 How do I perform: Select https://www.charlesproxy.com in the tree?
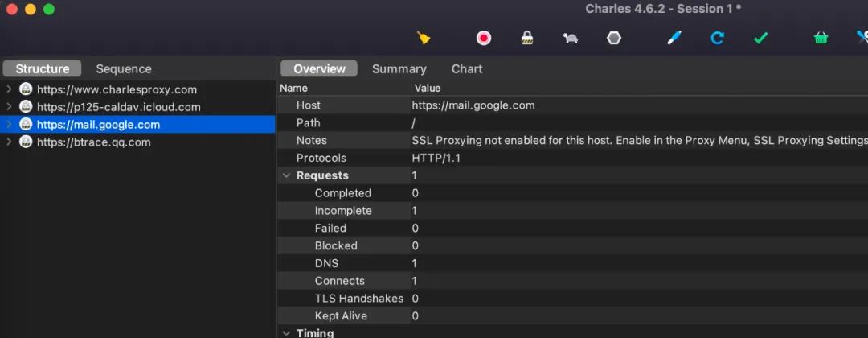tap(117, 89)
